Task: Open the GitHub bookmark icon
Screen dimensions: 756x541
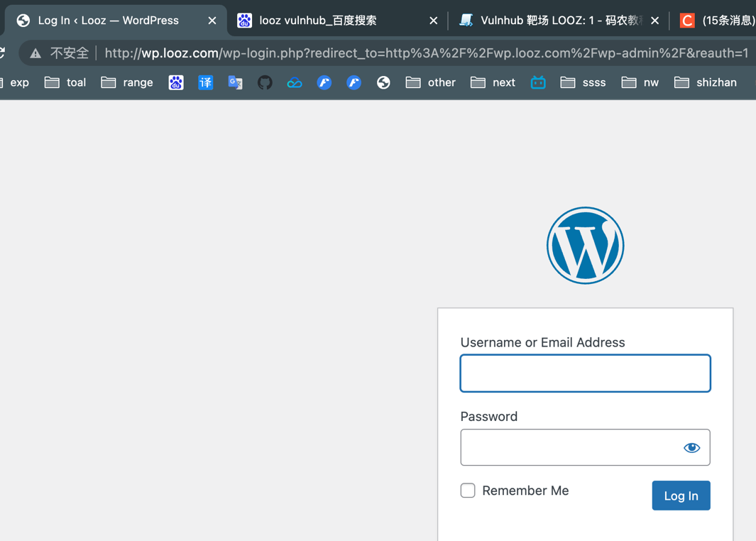Action: click(x=265, y=82)
